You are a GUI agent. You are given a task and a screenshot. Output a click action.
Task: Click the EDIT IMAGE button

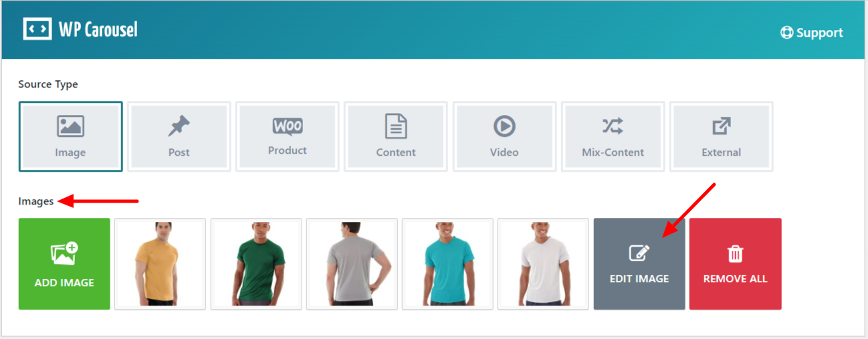coord(639,264)
